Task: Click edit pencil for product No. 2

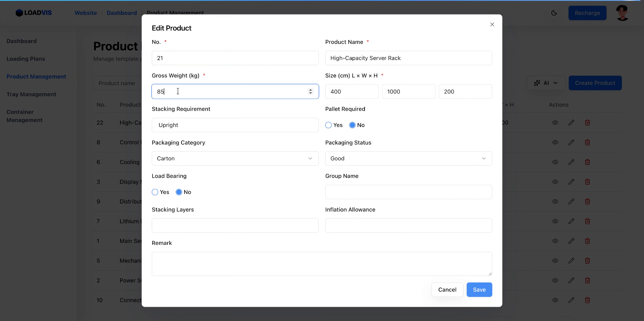Action: pos(571,280)
